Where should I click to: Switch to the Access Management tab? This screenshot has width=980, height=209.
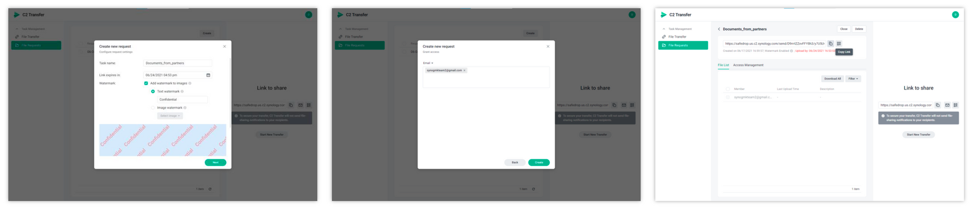[748, 65]
